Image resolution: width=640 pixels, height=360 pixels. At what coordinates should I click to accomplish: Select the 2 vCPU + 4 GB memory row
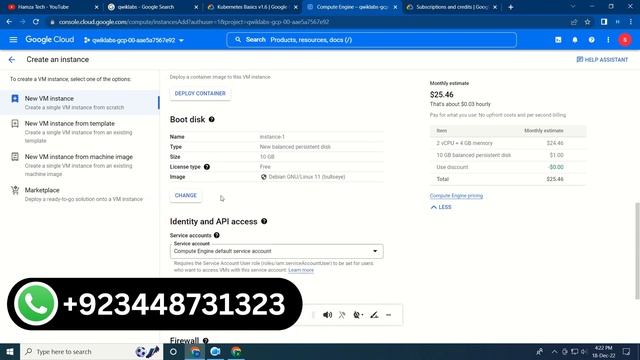click(508, 143)
